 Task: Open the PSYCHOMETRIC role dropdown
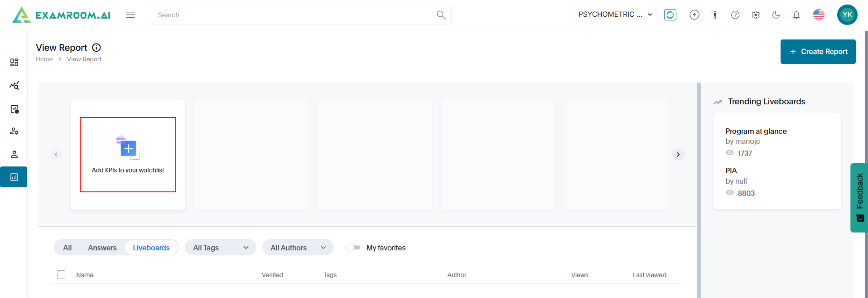[x=615, y=15]
